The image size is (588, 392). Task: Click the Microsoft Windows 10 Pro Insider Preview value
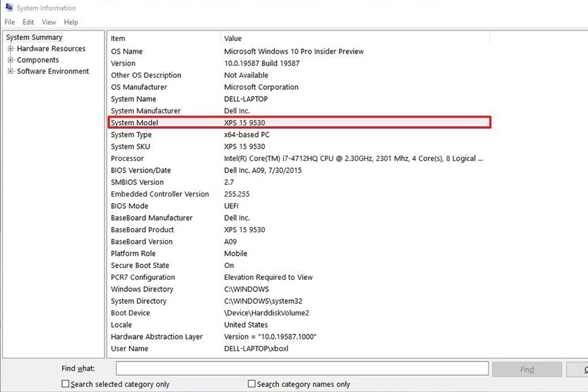coord(294,51)
